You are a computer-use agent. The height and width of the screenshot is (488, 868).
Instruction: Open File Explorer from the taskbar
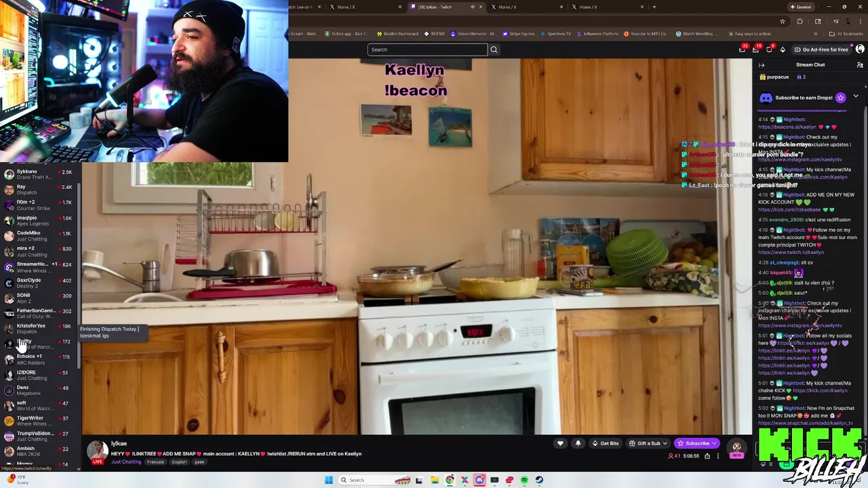tap(435, 480)
